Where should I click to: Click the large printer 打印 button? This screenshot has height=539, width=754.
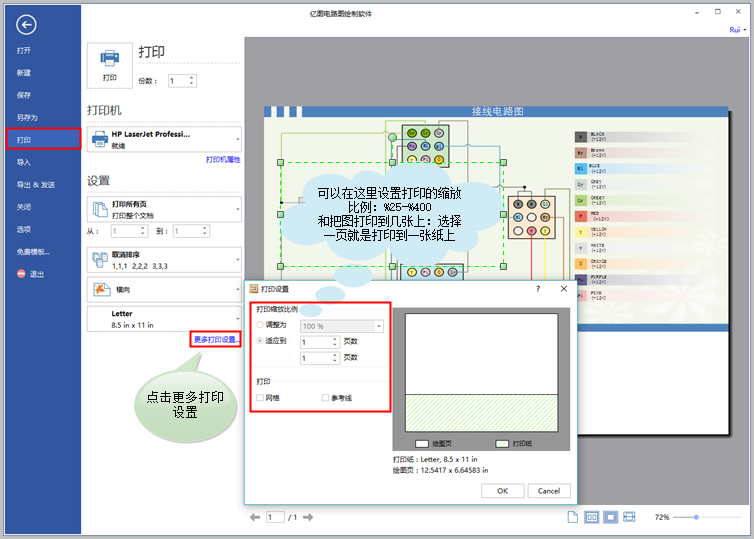110,65
